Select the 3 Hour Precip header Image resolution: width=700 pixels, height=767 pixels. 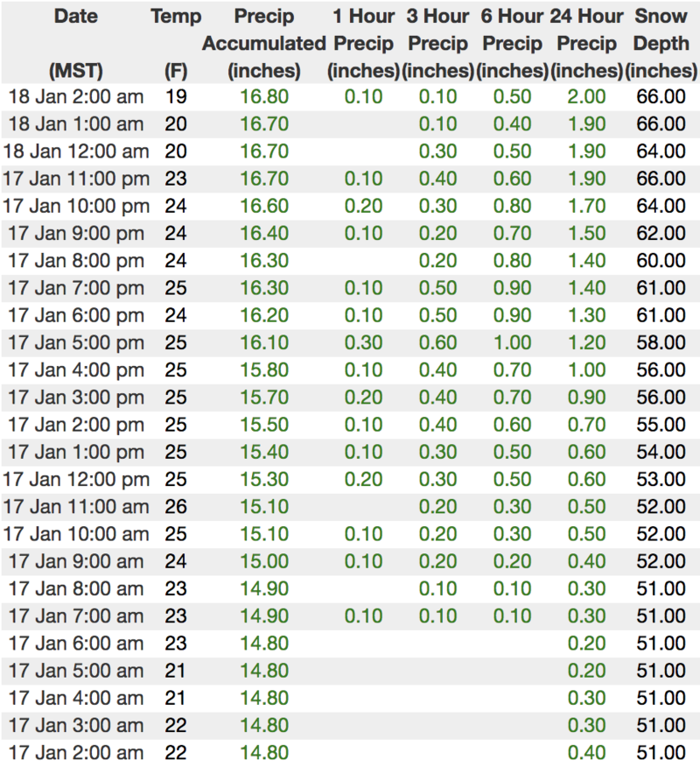[437, 42]
